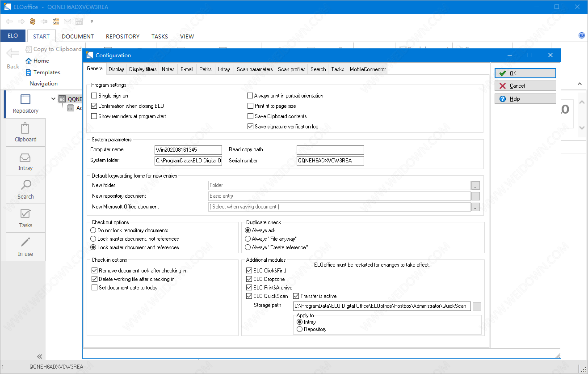Open the Search sidebar section

25,190
